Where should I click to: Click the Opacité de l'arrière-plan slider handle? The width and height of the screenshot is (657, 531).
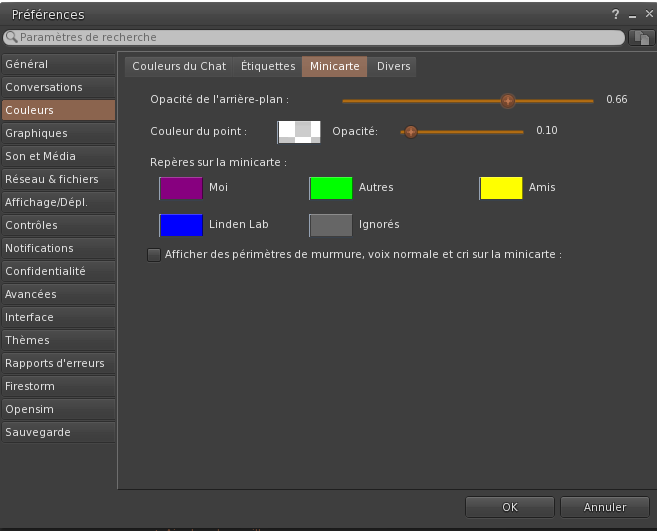click(508, 100)
